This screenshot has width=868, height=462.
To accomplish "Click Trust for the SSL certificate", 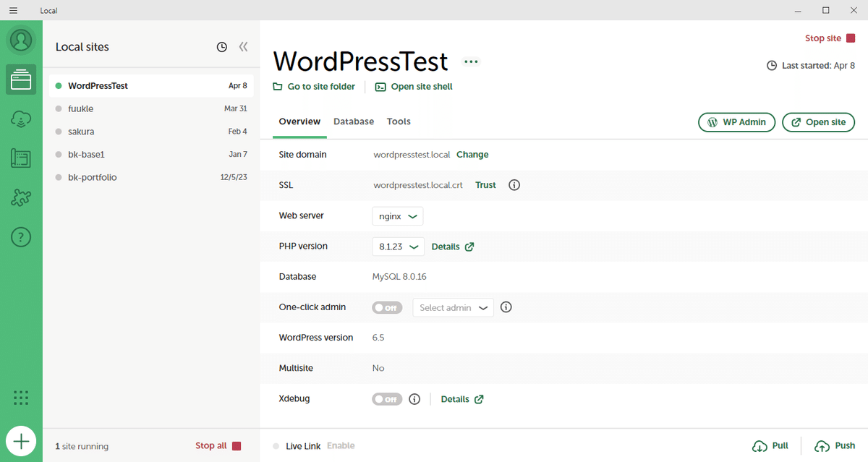I will point(485,185).
